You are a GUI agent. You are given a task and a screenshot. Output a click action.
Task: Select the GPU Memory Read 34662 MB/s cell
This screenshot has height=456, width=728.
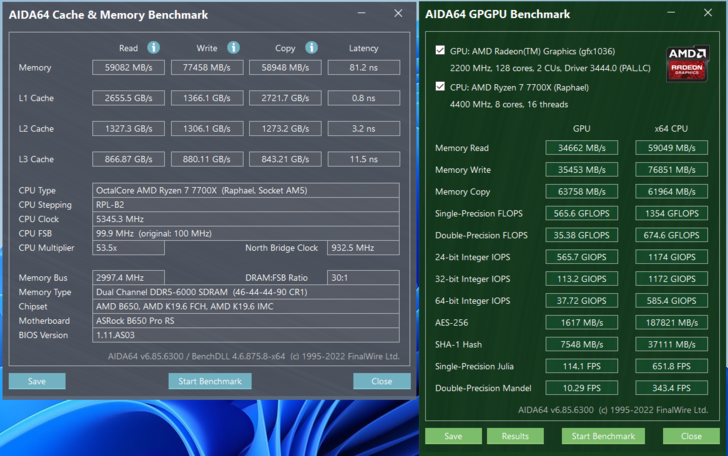pyautogui.click(x=581, y=148)
